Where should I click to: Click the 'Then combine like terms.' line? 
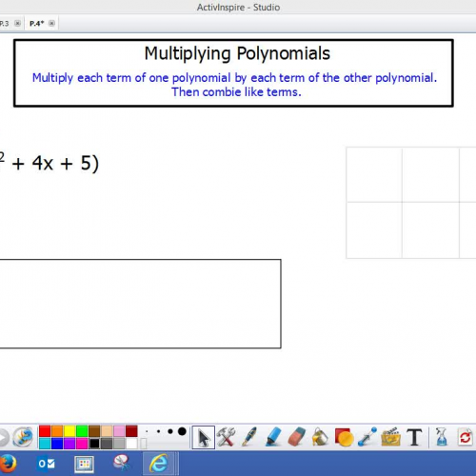pos(236,92)
